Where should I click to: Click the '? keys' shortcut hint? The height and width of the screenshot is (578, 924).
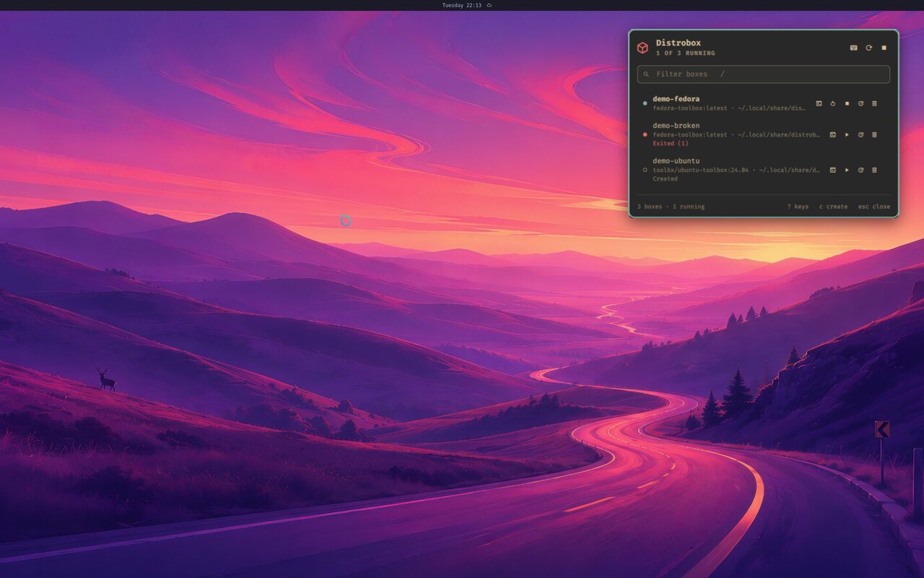click(x=798, y=207)
